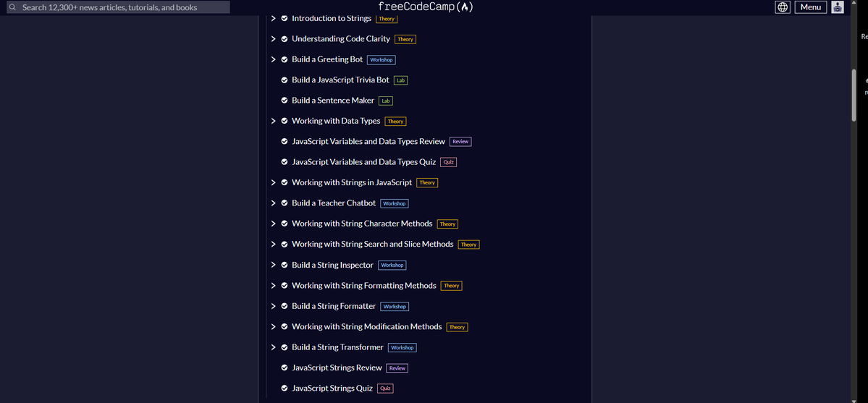868x403 pixels.
Task: Click Theory badge on Introduction to Strings
Action: (387, 19)
